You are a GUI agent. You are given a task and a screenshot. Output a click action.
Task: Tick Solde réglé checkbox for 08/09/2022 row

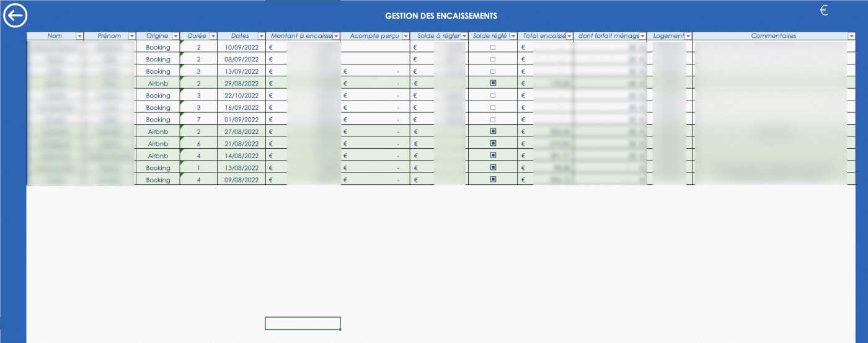(x=493, y=60)
